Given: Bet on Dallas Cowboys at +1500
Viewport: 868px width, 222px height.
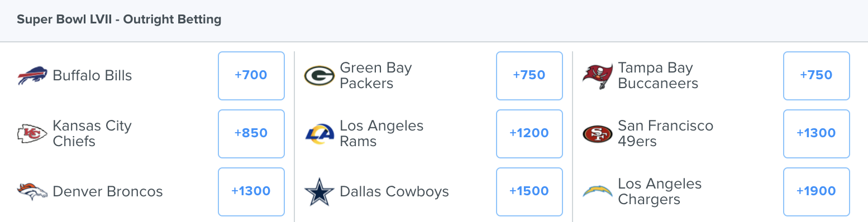Looking at the screenshot, I should click(529, 191).
